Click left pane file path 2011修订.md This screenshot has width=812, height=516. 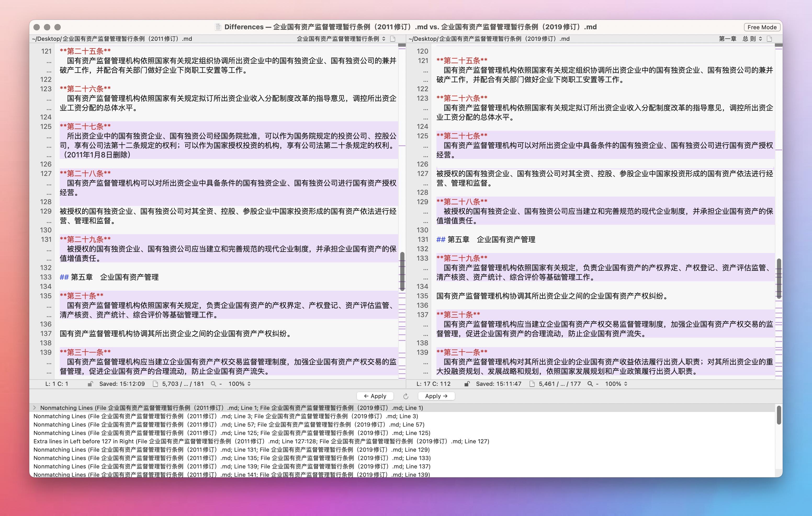pos(112,39)
